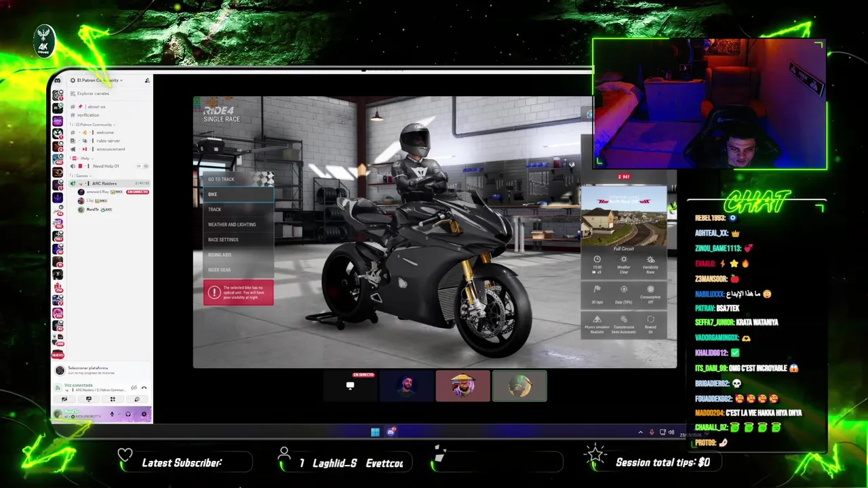Select straw hat avatar participant tile
The width and height of the screenshot is (868, 488).
coord(462,386)
